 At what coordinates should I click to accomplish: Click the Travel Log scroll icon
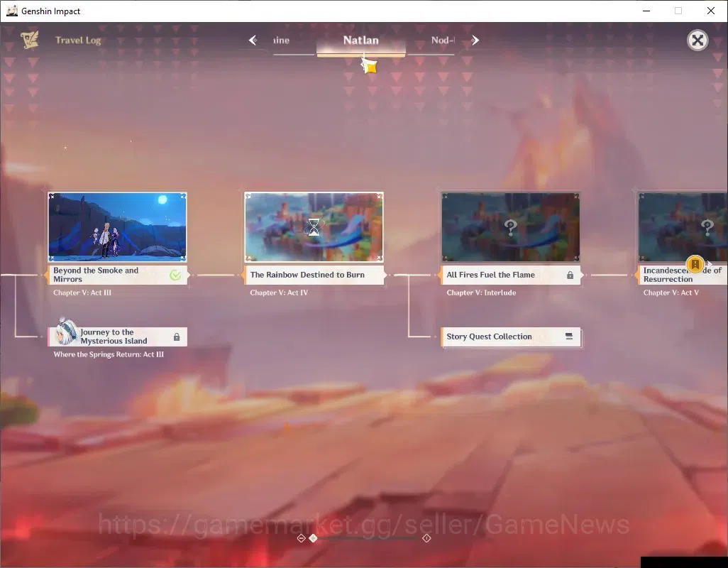pos(30,40)
